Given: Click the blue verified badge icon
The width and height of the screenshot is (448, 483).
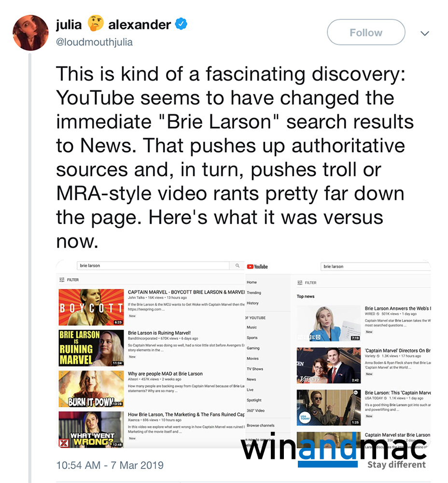Looking at the screenshot, I should pos(181,24).
